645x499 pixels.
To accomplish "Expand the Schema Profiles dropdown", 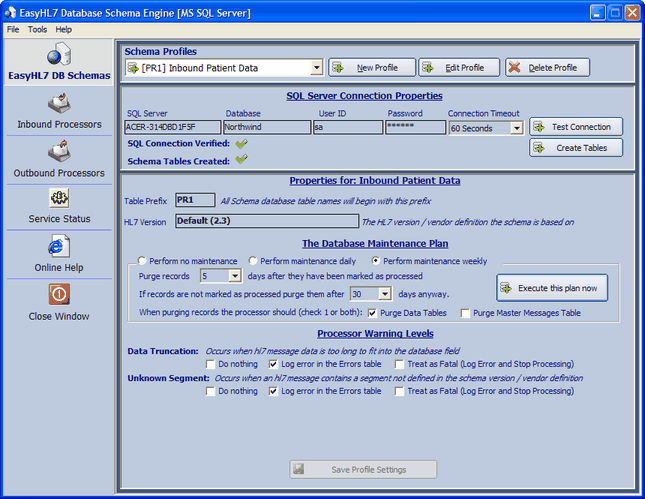I will click(x=316, y=68).
